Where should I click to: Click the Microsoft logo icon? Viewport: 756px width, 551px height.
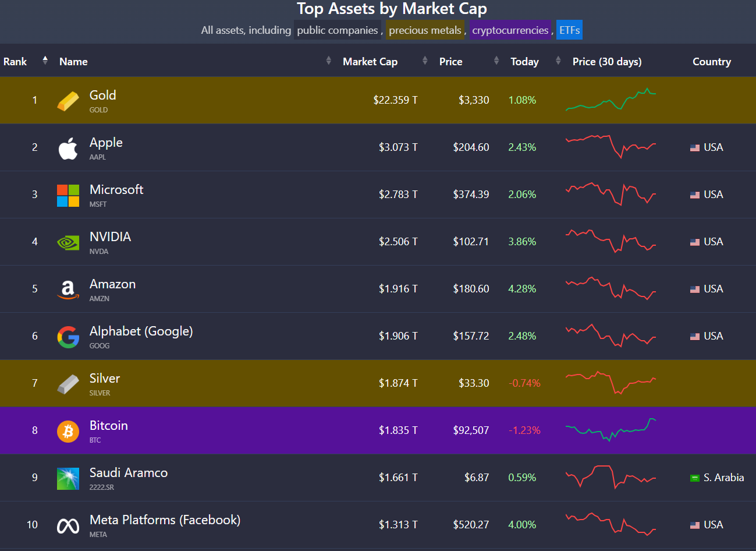click(x=68, y=196)
